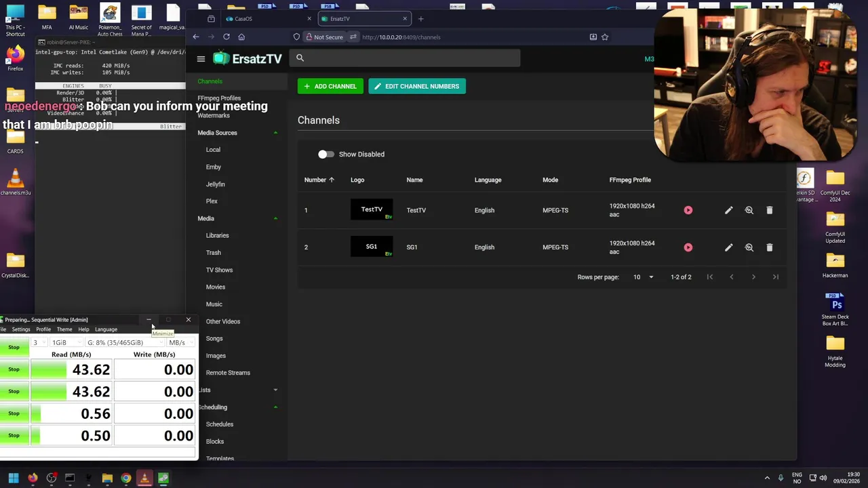Reload the browser page

[x=226, y=37]
